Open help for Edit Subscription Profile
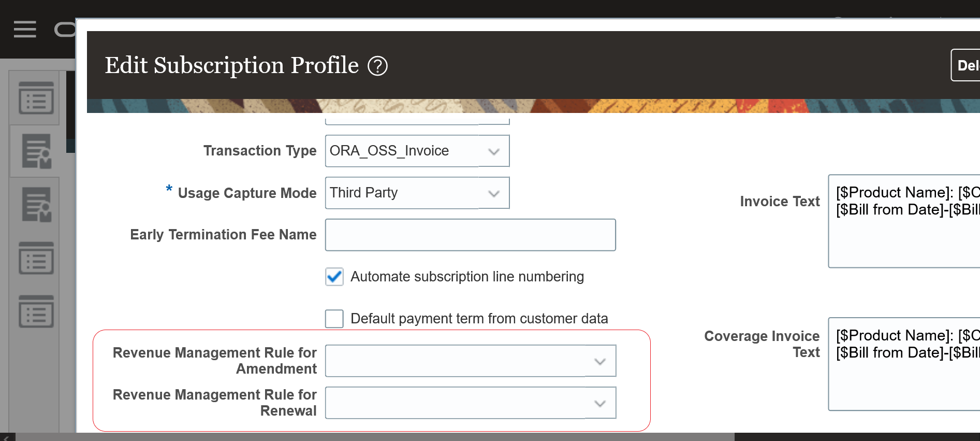 (377, 66)
